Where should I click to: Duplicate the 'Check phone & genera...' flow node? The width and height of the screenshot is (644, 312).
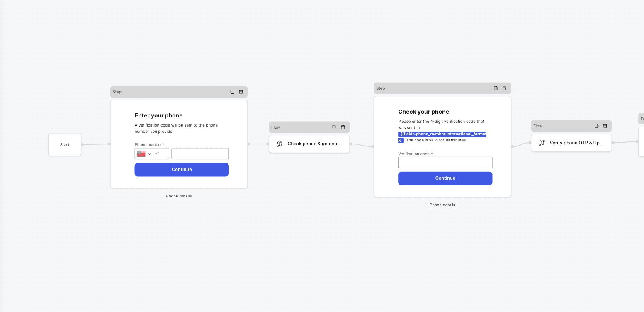click(x=334, y=127)
